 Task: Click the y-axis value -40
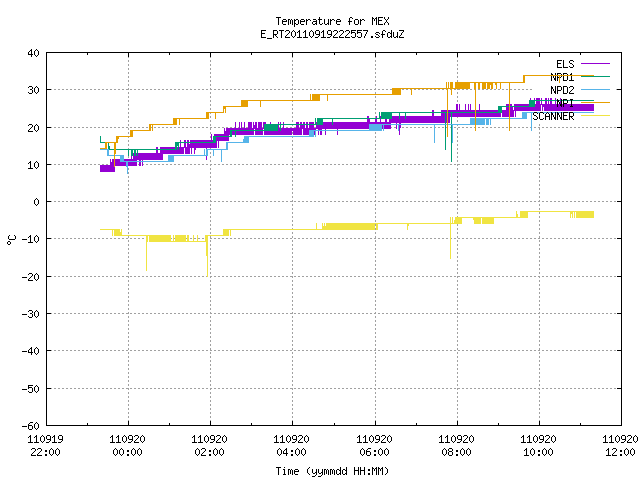31,351
